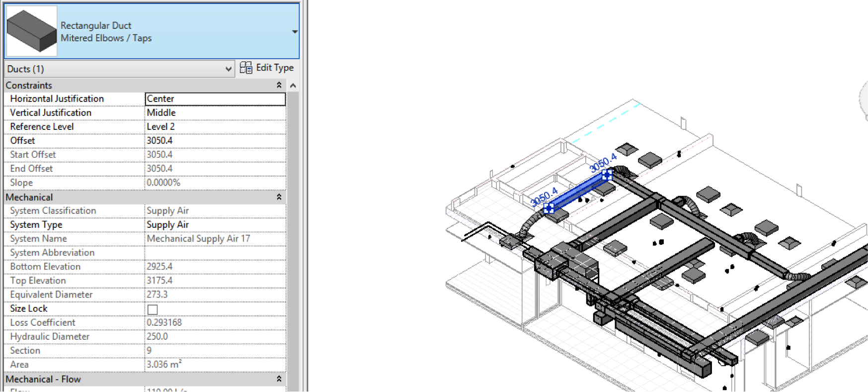
Task: Select the blue highlighted duct in 3D view
Action: point(578,192)
